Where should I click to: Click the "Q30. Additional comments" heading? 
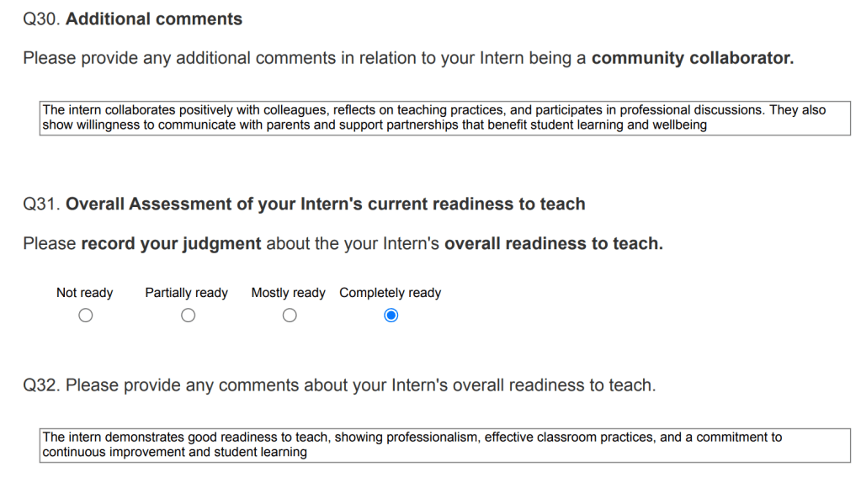click(133, 19)
